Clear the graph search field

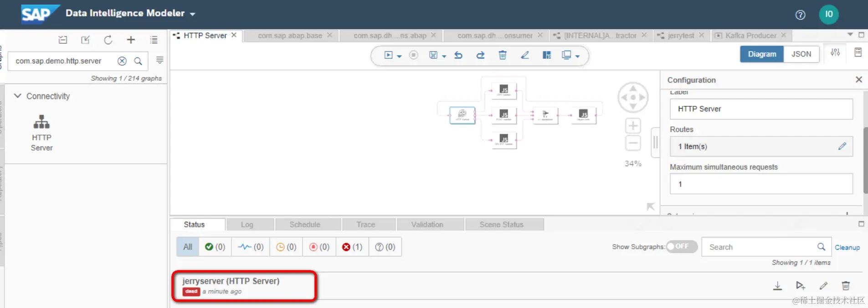(x=122, y=61)
